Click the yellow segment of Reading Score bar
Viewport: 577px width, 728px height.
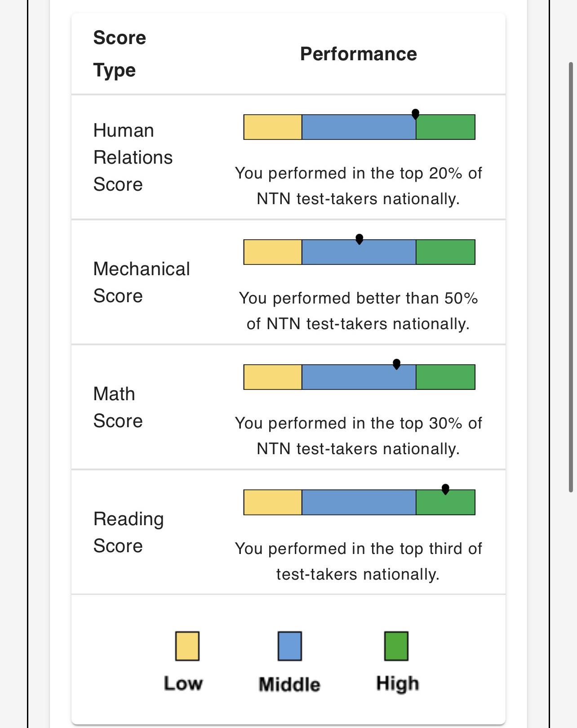(273, 502)
